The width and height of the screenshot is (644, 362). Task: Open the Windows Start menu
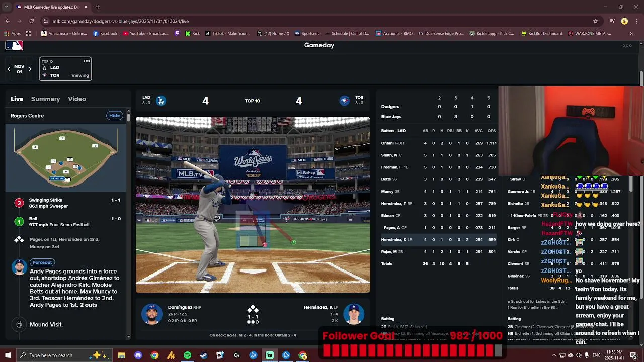8,355
